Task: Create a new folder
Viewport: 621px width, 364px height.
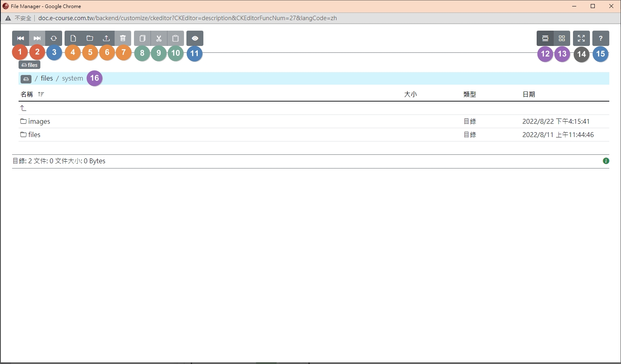Action: [90, 38]
